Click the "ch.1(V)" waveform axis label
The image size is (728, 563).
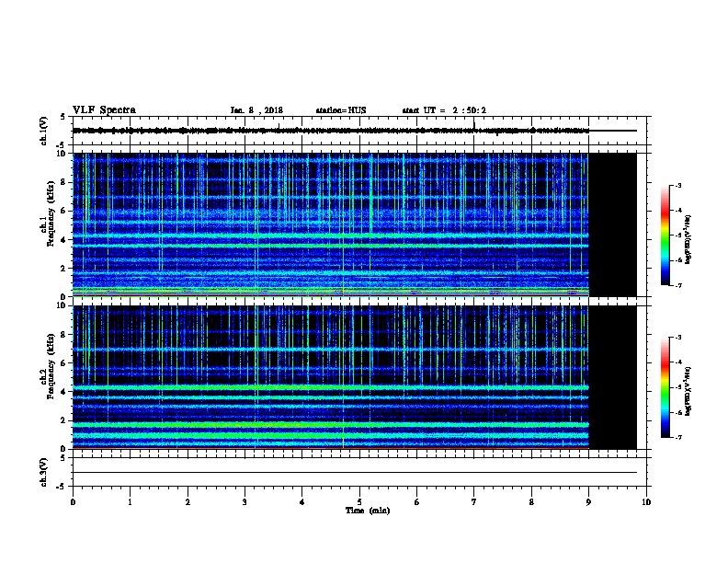click(x=43, y=131)
